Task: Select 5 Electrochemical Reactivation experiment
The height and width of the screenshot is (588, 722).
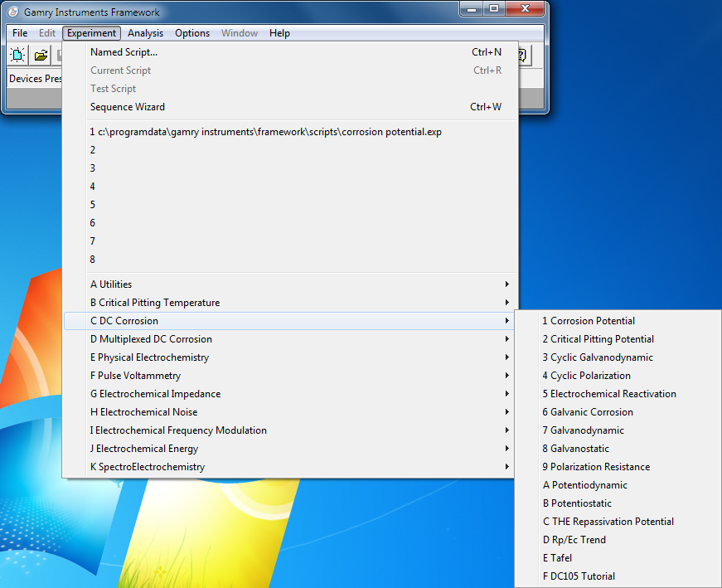Action: [618, 394]
